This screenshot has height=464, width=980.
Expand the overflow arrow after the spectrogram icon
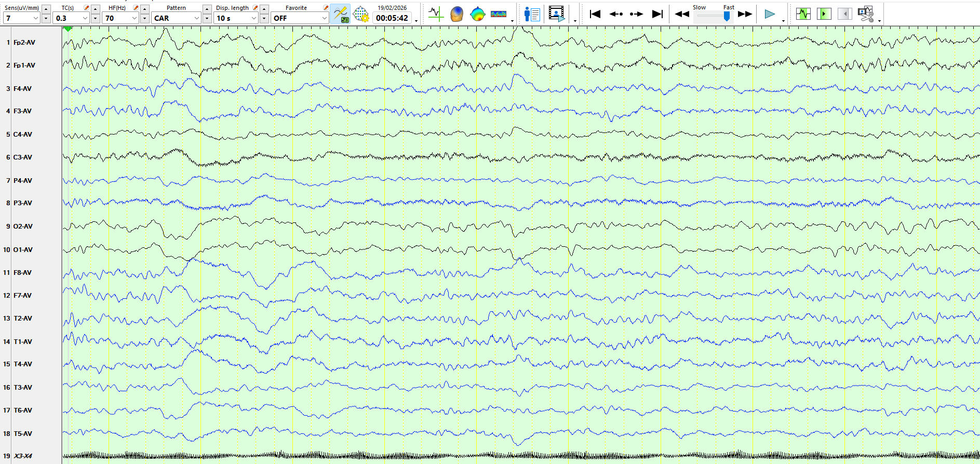click(512, 21)
